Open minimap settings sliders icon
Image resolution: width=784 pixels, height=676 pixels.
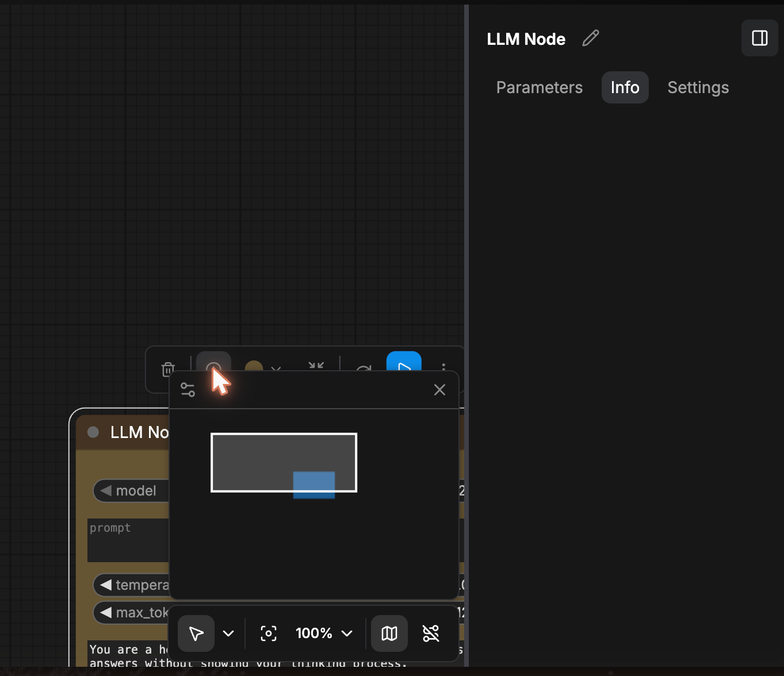188,390
